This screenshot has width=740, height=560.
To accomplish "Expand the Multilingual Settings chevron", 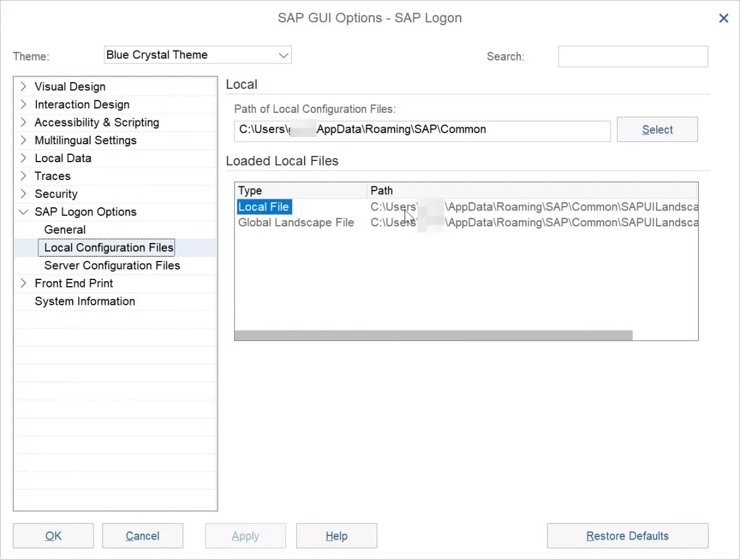I will click(23, 140).
